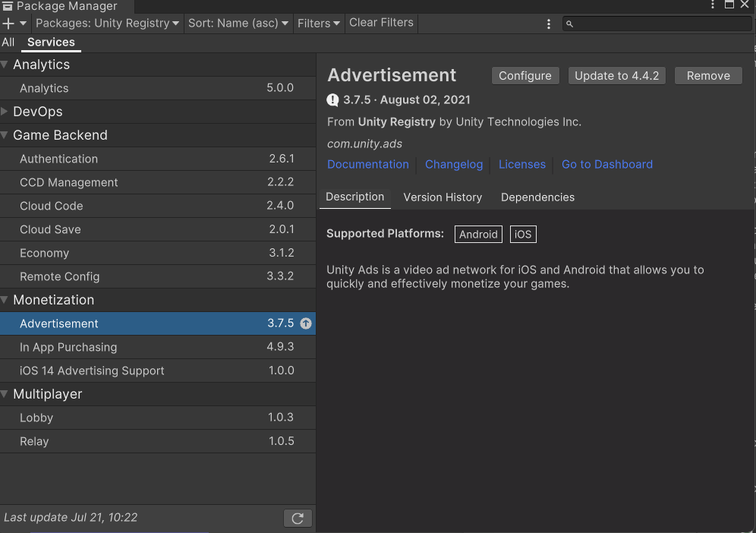This screenshot has width=756, height=533.
Task: Select the Lobby package
Action: pos(158,418)
